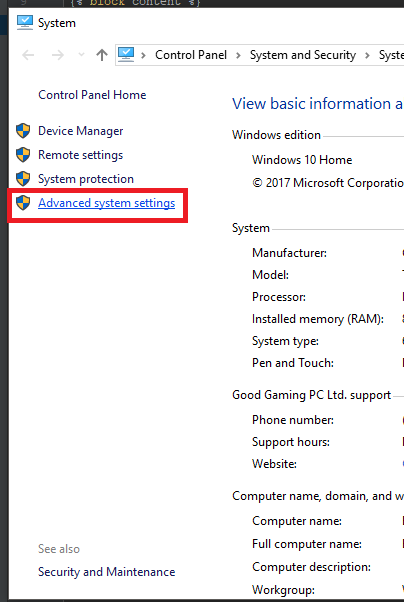Expand chevron before Control Panel breadcrumb

(144, 55)
